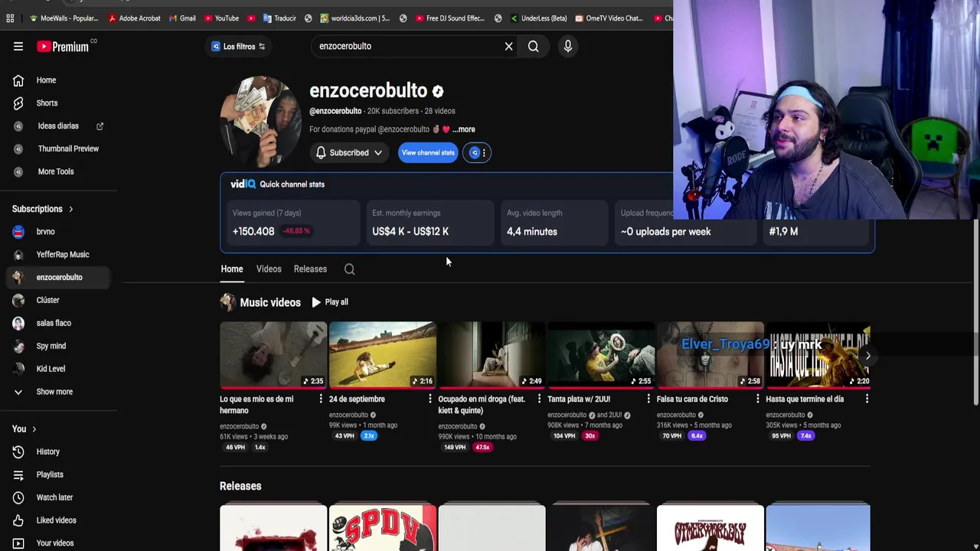Switch to the Releases tab
Image resolution: width=980 pixels, height=551 pixels.
(x=310, y=269)
